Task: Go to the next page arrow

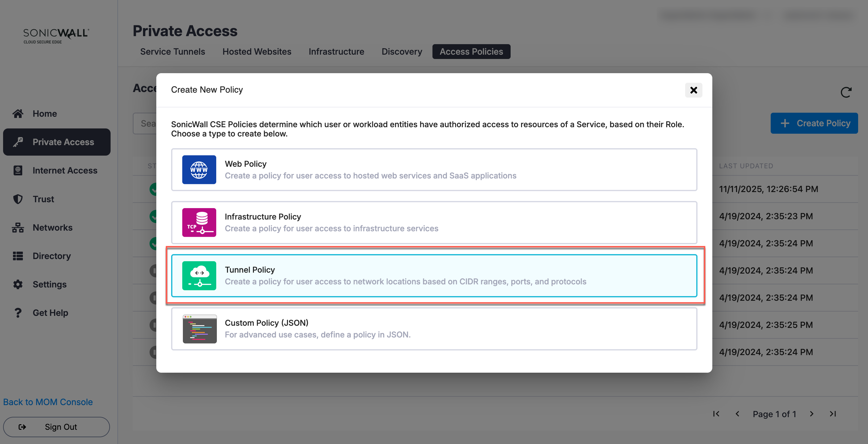Action: tap(812, 414)
